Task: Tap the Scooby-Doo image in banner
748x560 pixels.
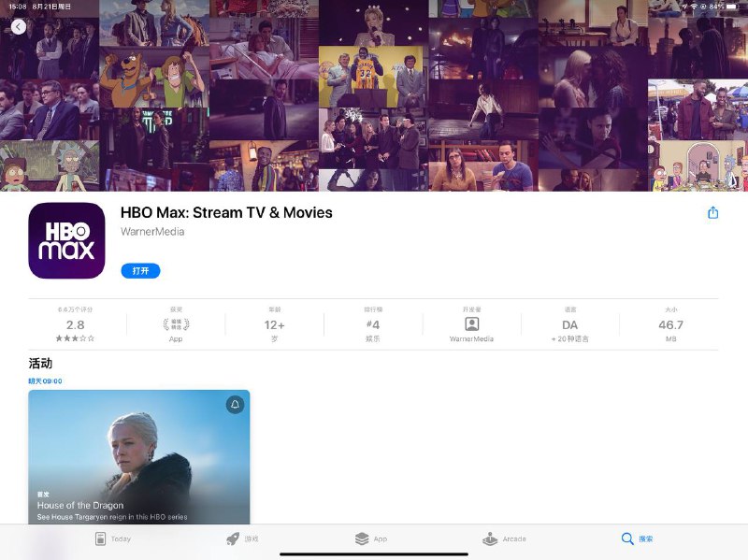Action: (154, 77)
